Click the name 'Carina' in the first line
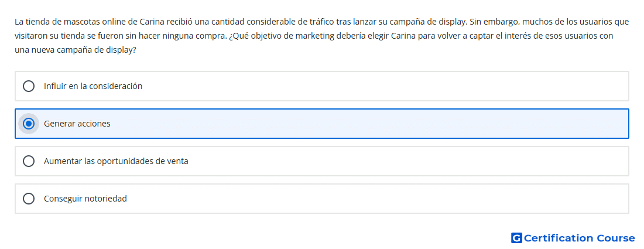 152,21
